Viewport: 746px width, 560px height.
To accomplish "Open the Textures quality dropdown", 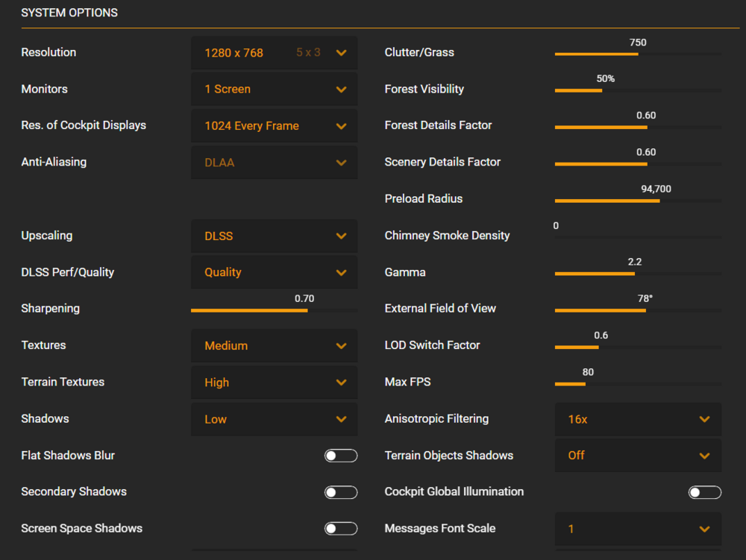I will tap(274, 346).
